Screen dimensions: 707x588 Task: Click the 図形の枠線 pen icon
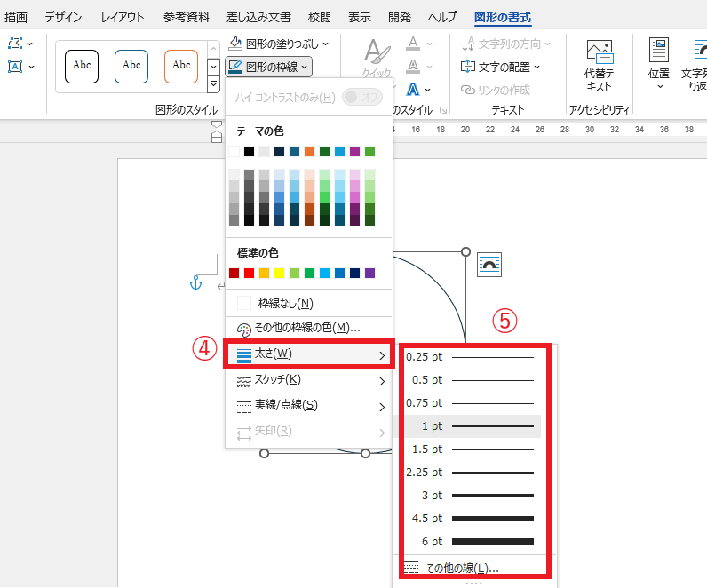[235, 67]
